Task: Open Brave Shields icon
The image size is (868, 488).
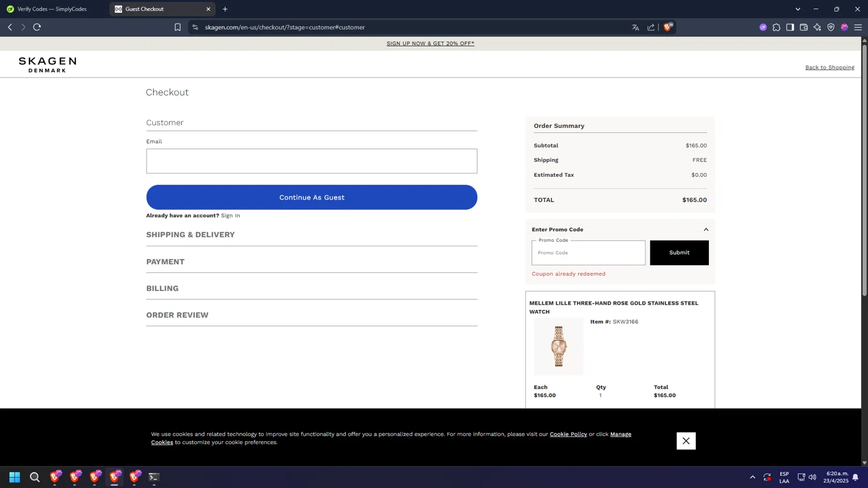Action: click(668, 27)
